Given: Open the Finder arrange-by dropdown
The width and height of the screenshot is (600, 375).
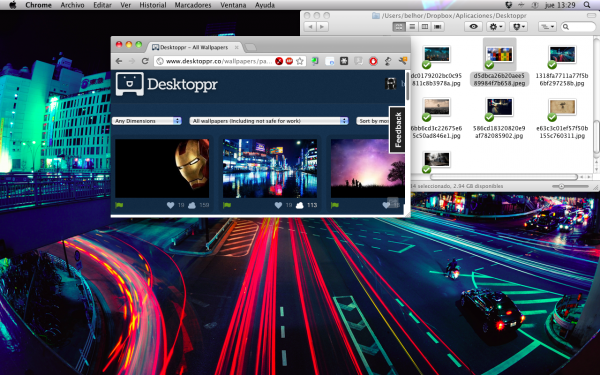Looking at the screenshot, I should coord(547,27).
